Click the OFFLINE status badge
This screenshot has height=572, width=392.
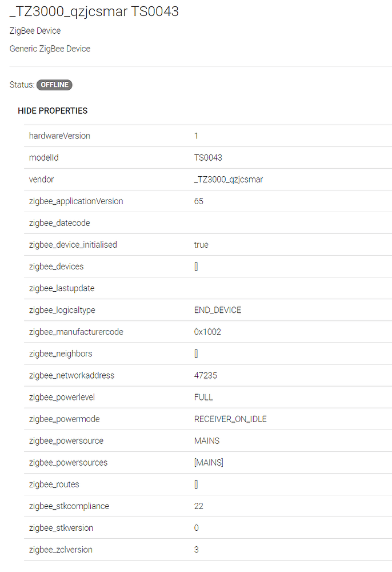point(54,85)
